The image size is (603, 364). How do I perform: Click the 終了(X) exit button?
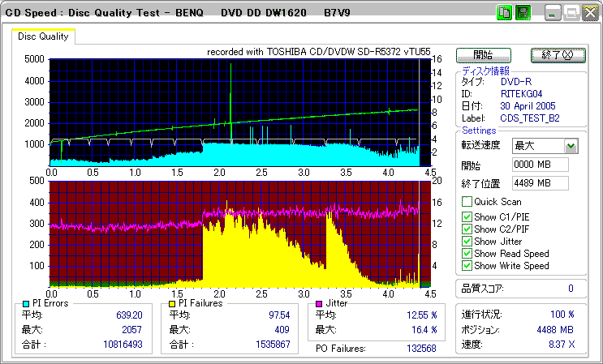click(x=558, y=55)
